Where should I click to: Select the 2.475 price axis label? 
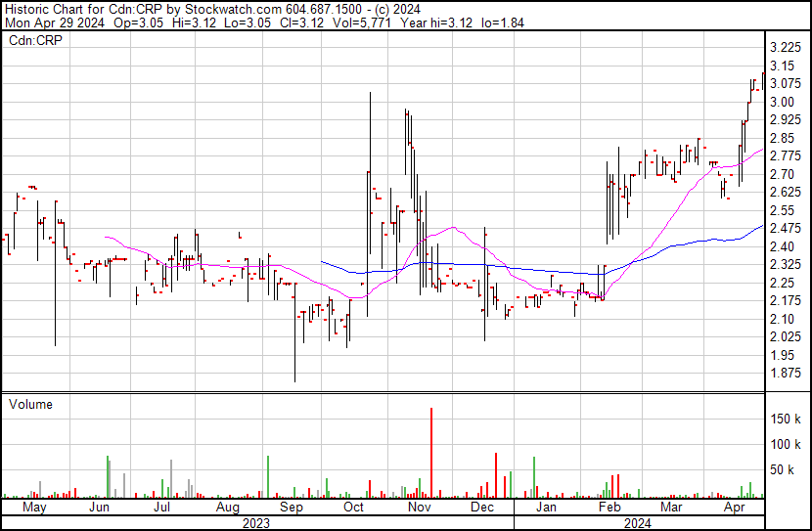(787, 229)
